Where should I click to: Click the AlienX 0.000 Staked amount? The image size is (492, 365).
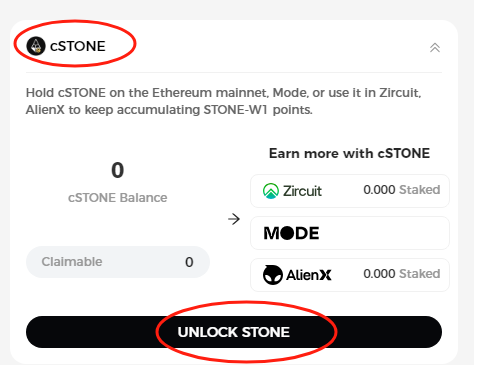402,274
